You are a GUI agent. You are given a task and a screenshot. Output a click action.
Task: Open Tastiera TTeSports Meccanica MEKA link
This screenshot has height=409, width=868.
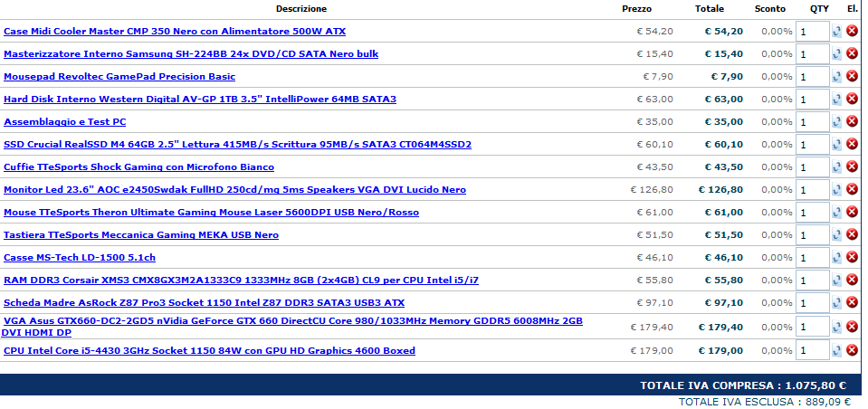[x=141, y=235]
